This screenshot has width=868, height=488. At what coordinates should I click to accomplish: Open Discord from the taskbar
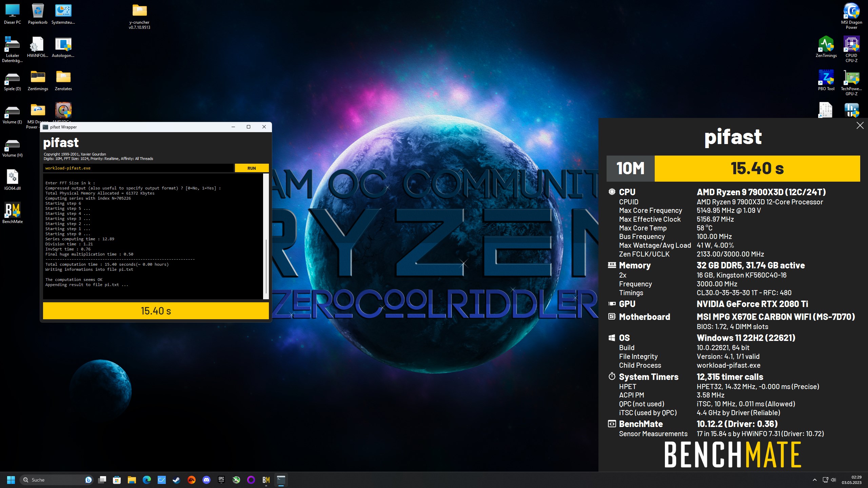click(x=206, y=480)
